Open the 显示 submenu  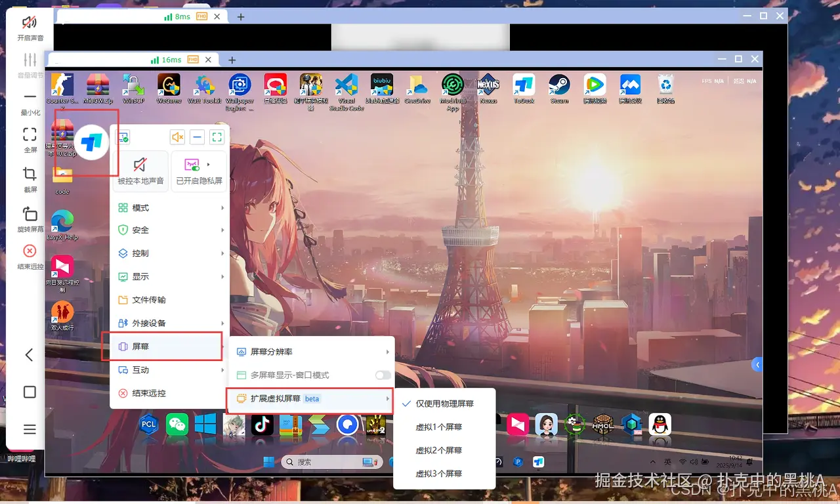170,276
